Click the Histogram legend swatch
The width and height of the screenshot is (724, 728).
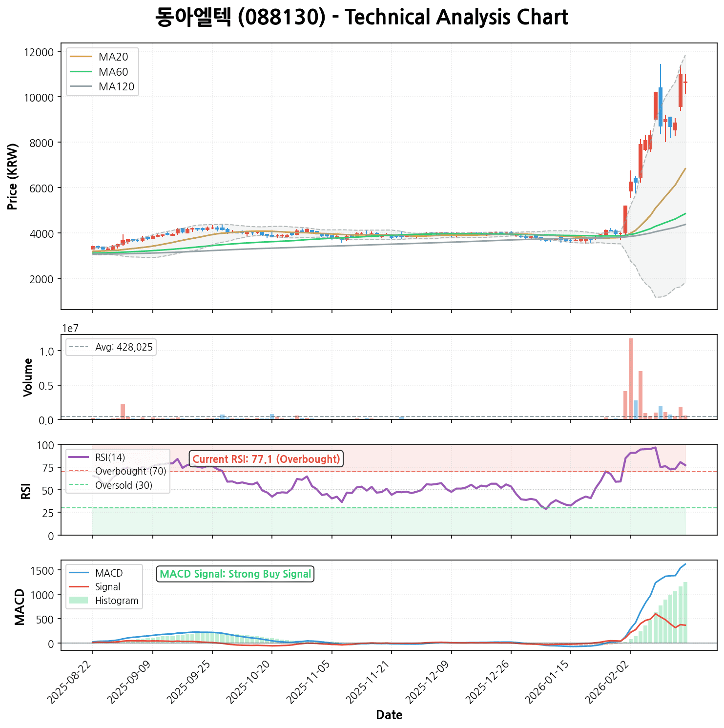79,601
